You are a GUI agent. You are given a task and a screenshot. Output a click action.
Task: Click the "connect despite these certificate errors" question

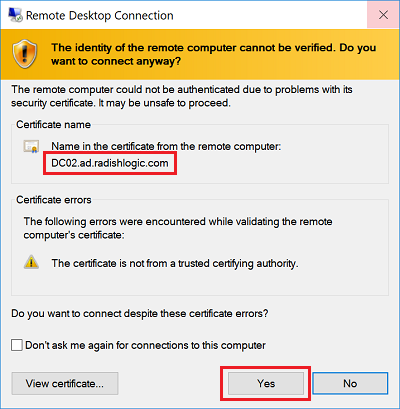[140, 314]
